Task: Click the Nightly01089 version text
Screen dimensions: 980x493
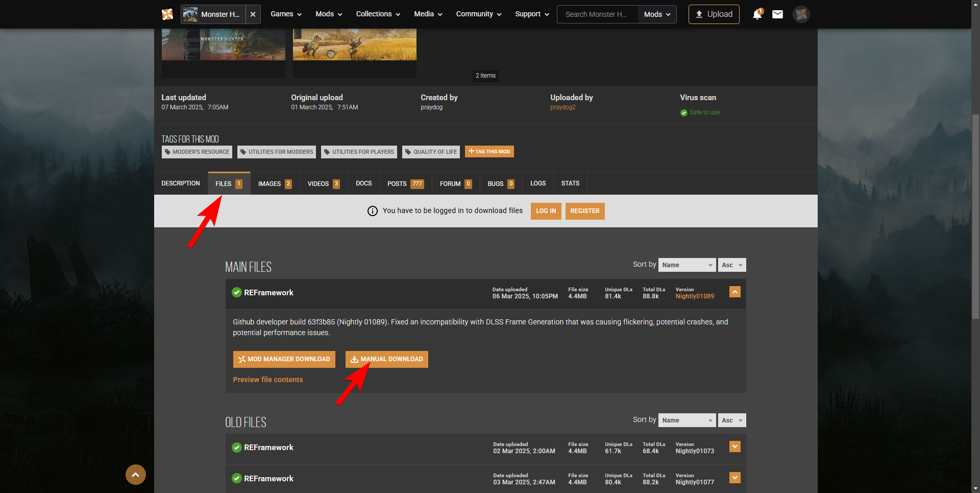Action: (x=695, y=296)
